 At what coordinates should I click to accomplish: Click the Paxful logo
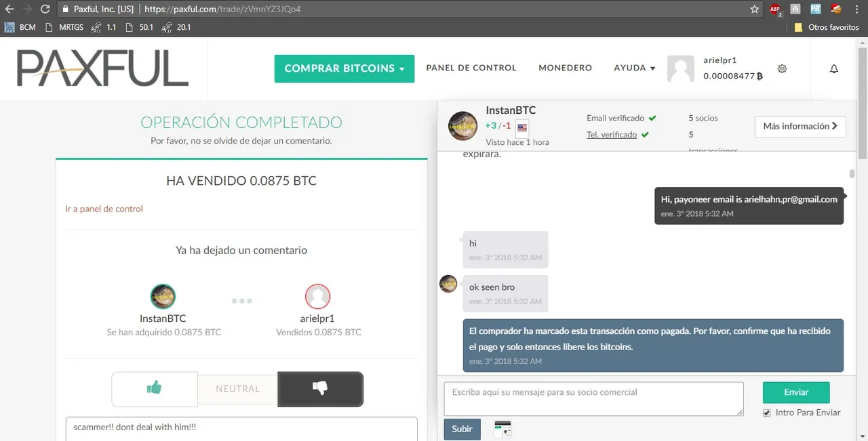(x=103, y=68)
